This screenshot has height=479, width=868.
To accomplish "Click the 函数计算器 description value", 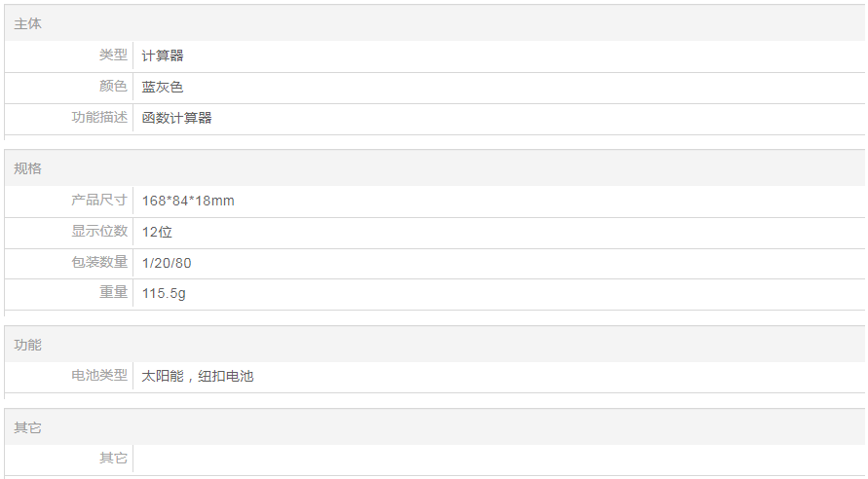I will coord(176,118).
